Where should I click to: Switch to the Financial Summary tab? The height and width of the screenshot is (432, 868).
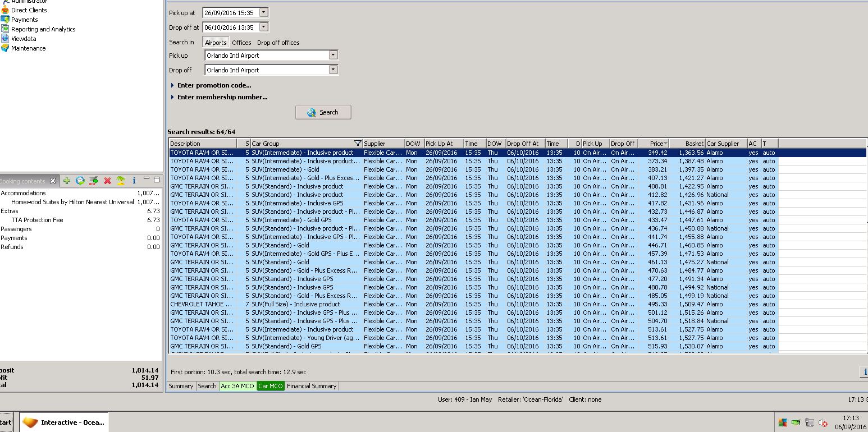pyautogui.click(x=312, y=386)
